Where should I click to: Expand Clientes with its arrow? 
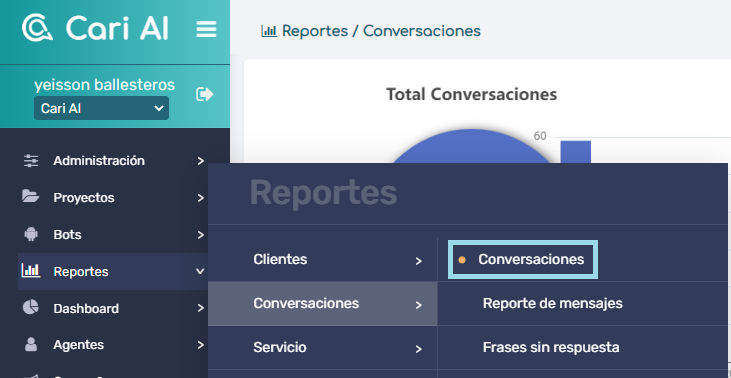[x=418, y=261]
